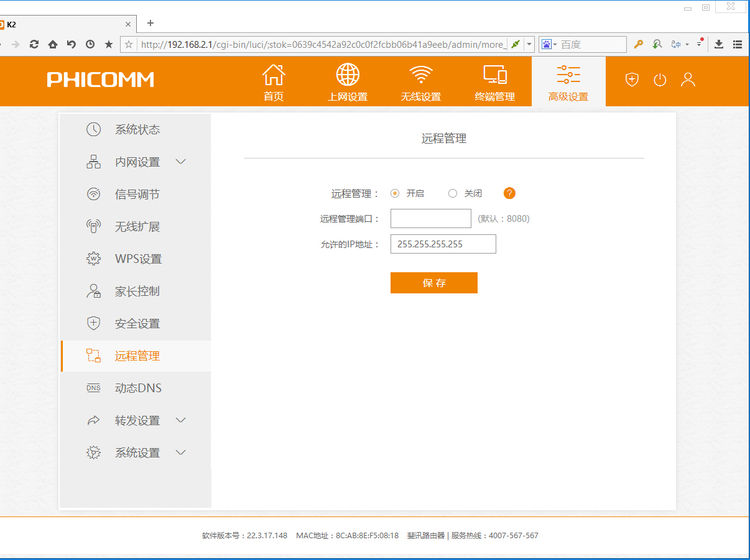Expand the 内网设置 submenu
Image resolution: width=750 pixels, height=560 pixels.
pos(181,162)
